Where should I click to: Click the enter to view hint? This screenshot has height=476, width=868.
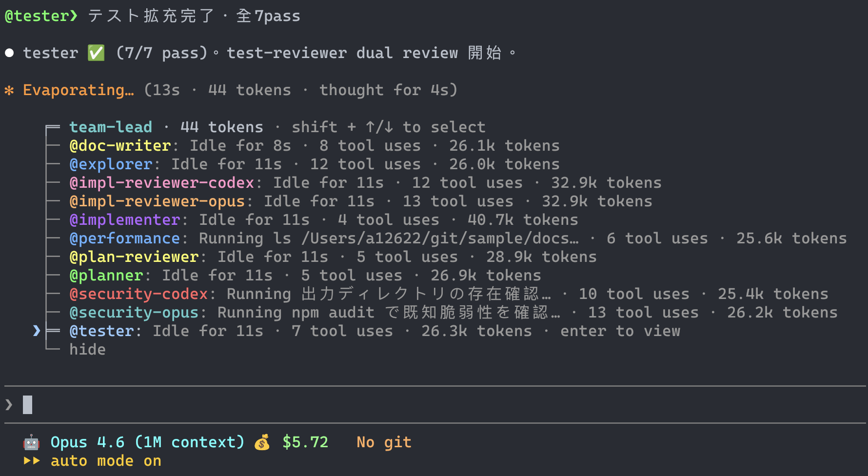pos(620,331)
